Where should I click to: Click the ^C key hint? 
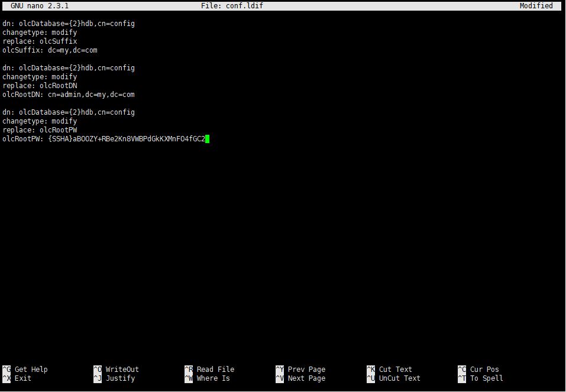[462, 370]
